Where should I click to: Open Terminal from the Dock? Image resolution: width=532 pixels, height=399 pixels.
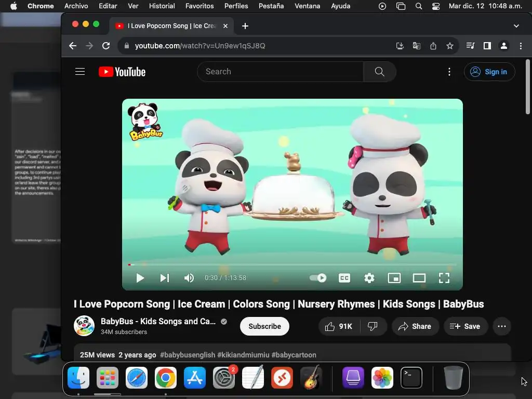tap(411, 378)
